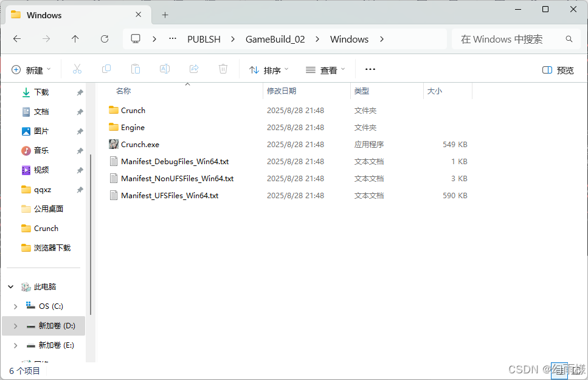Open the toolbar three-dot more options
The width and height of the screenshot is (588, 380).
point(370,69)
